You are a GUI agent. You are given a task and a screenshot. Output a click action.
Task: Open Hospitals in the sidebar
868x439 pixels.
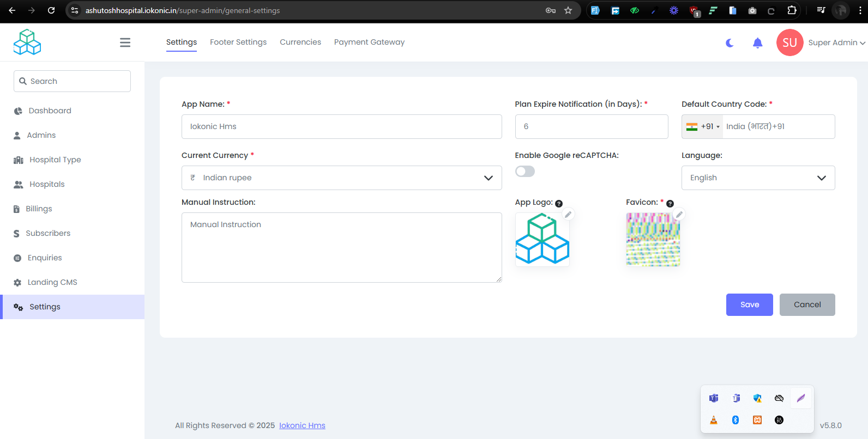[47, 185]
